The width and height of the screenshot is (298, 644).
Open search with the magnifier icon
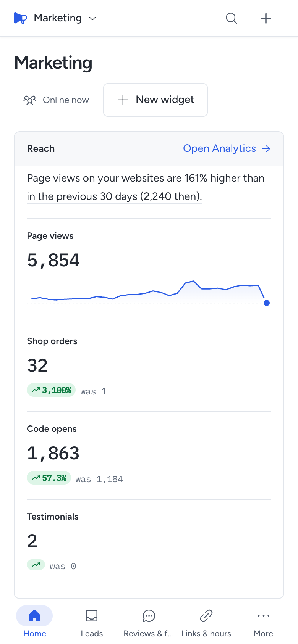tap(232, 18)
